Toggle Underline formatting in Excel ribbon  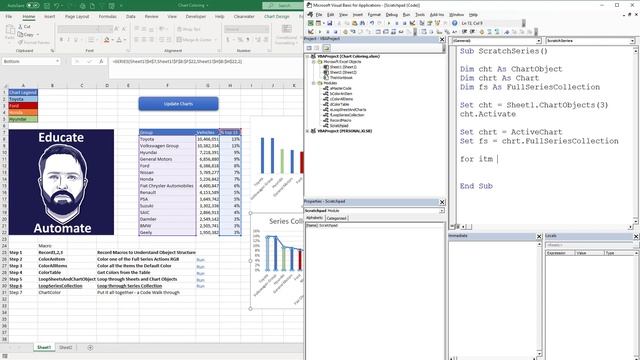[76, 40]
